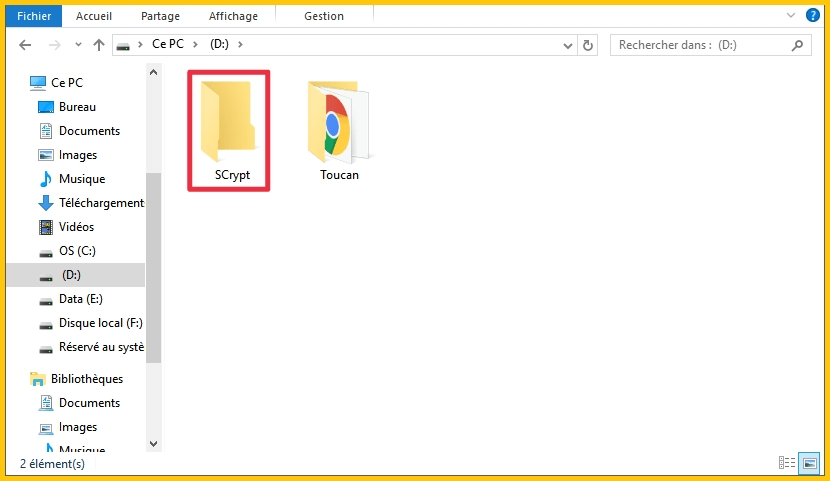Select the SCrypt folder icon
This screenshot has height=481, width=830.
[x=228, y=121]
